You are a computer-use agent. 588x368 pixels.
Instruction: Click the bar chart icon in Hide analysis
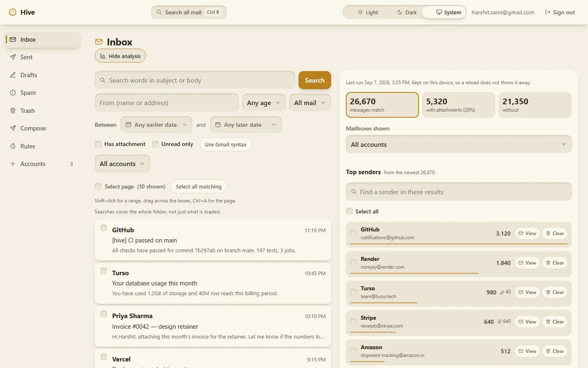(103, 56)
